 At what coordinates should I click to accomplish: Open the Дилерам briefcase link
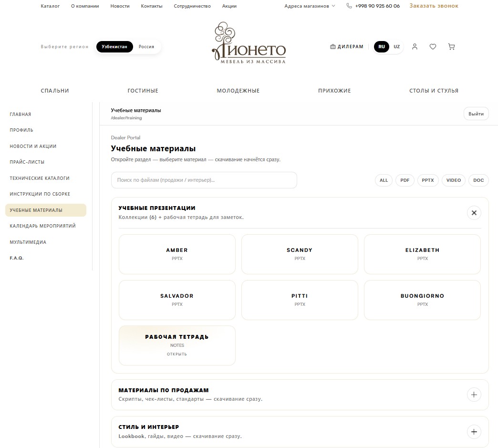pos(347,47)
